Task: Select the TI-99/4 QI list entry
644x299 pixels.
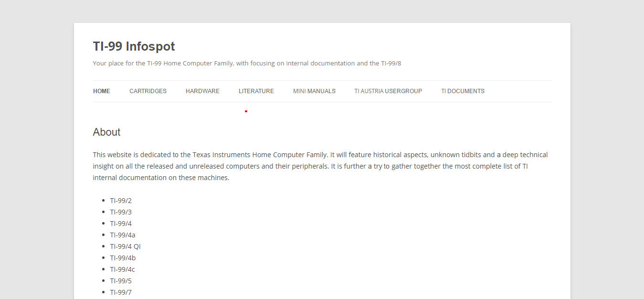Action: [x=126, y=246]
